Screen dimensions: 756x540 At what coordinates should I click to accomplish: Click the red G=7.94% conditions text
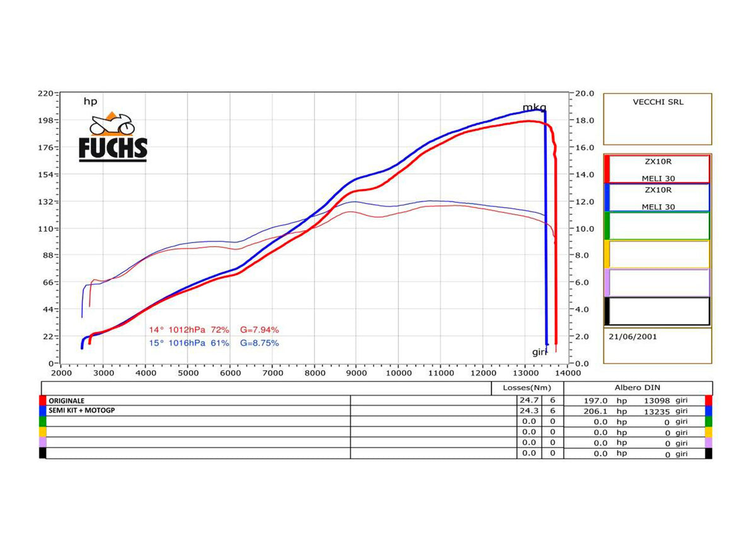point(259,330)
